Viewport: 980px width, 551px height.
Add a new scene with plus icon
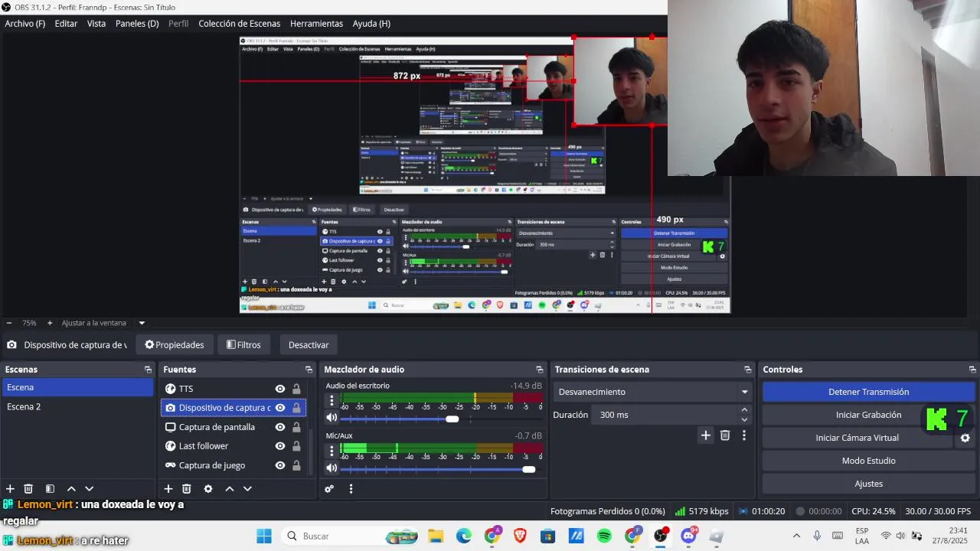tap(10, 488)
